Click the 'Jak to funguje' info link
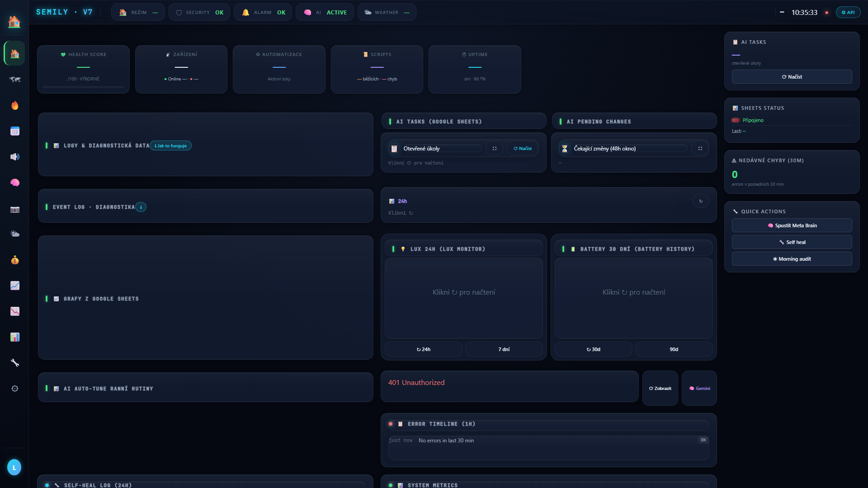Viewport: 868px width, 488px height. [170, 145]
